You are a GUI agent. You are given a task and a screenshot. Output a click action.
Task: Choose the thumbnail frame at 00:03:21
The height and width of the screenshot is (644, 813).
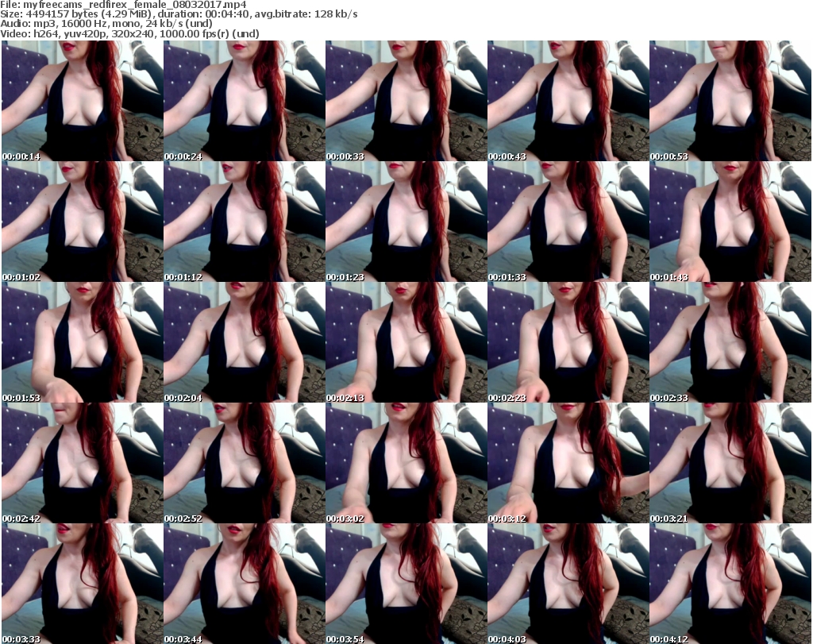pyautogui.click(x=730, y=463)
